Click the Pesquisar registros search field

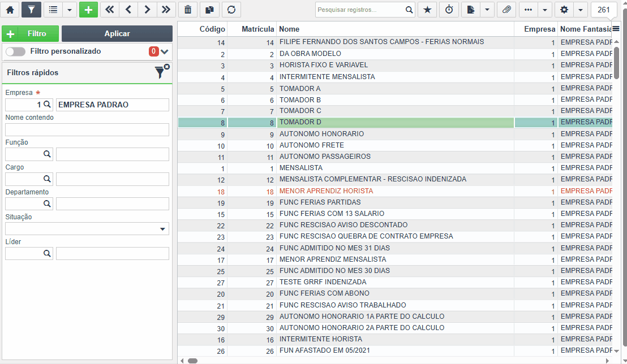point(359,10)
